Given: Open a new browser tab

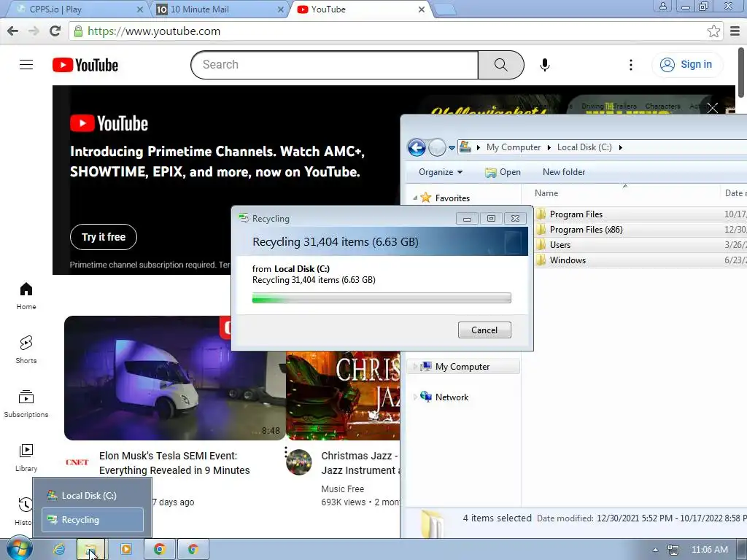Looking at the screenshot, I should [446, 10].
